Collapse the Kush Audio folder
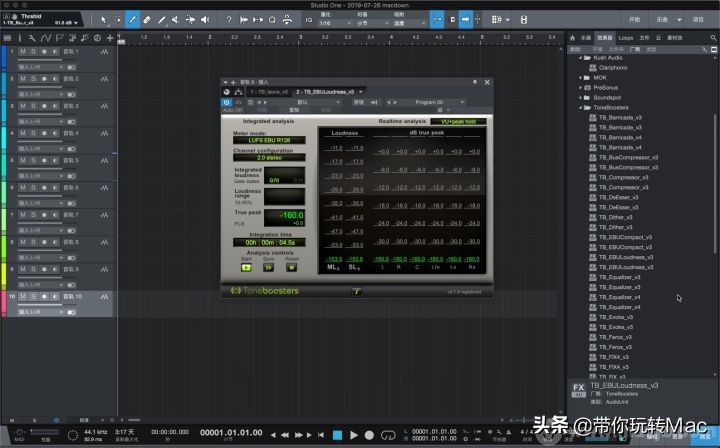This screenshot has width=720, height=448. coord(580,58)
